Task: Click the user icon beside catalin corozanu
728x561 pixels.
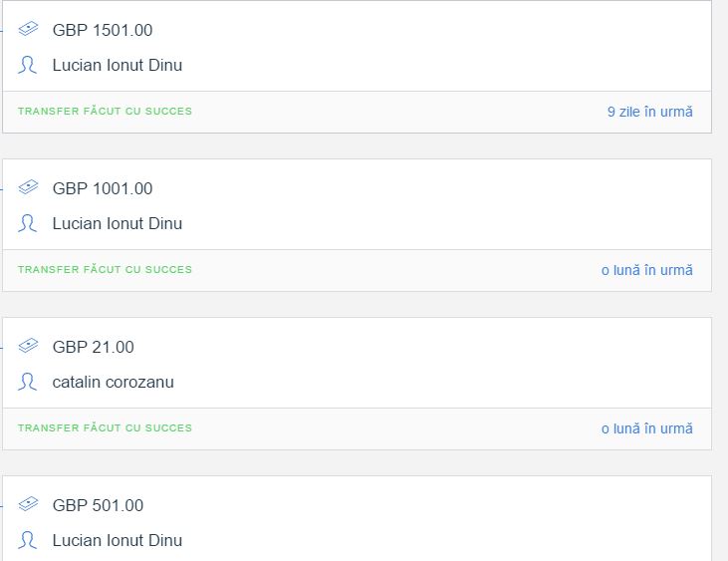Action: (28, 383)
